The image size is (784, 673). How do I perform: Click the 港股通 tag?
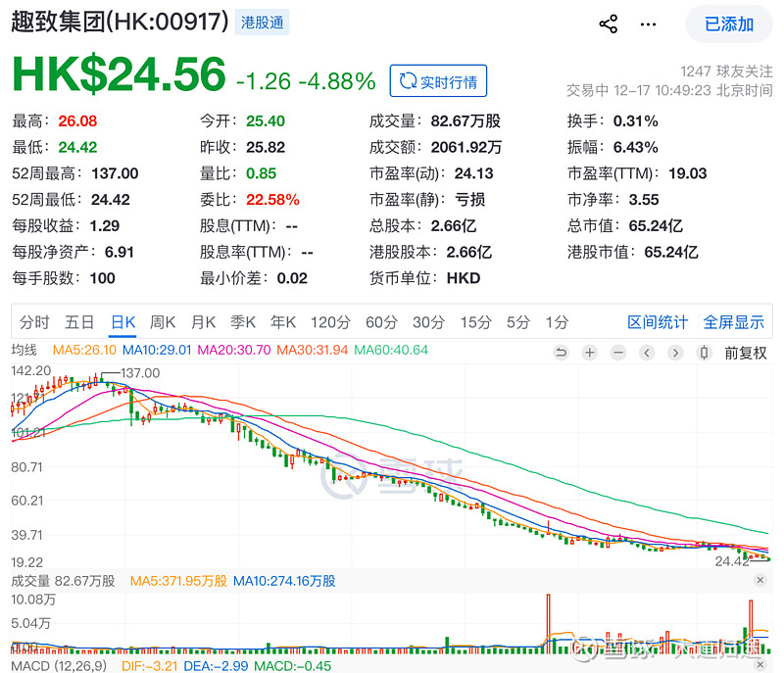[x=262, y=23]
